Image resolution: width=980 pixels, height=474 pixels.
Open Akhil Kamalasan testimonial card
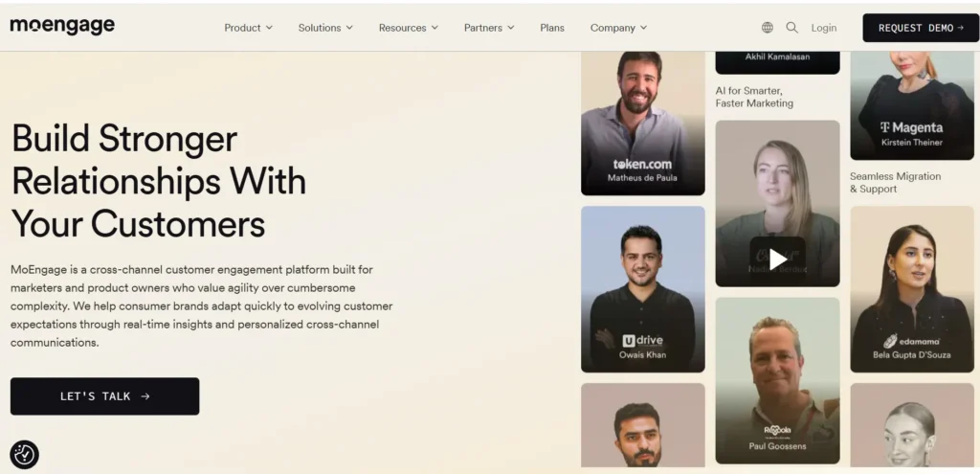point(777,62)
